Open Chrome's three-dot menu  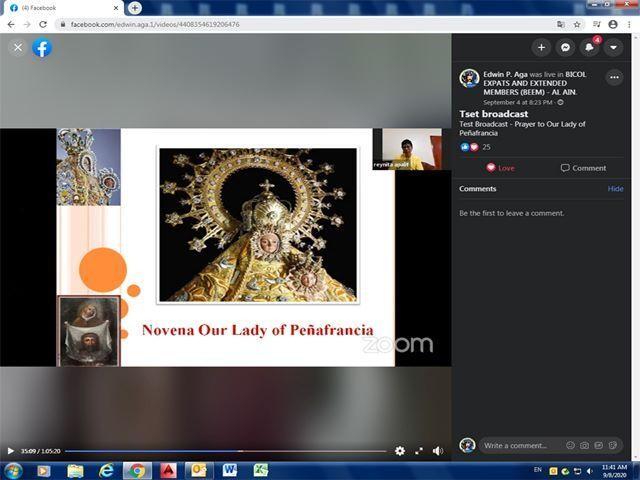[629, 24]
